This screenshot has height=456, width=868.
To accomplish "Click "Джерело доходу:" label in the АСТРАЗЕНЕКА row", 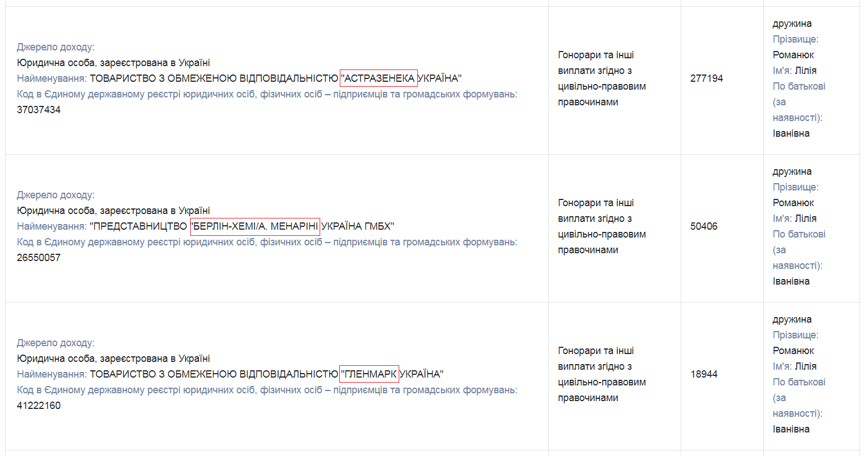I will click(x=56, y=47).
